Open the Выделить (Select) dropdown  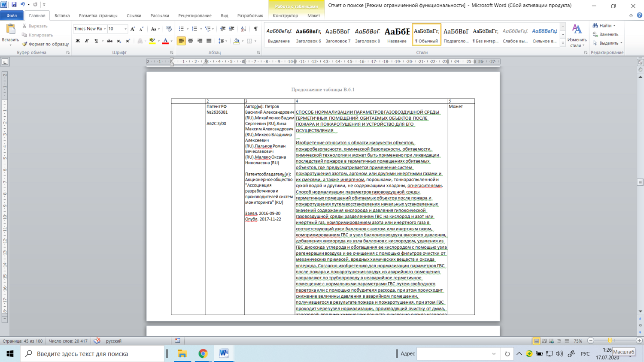(608, 43)
